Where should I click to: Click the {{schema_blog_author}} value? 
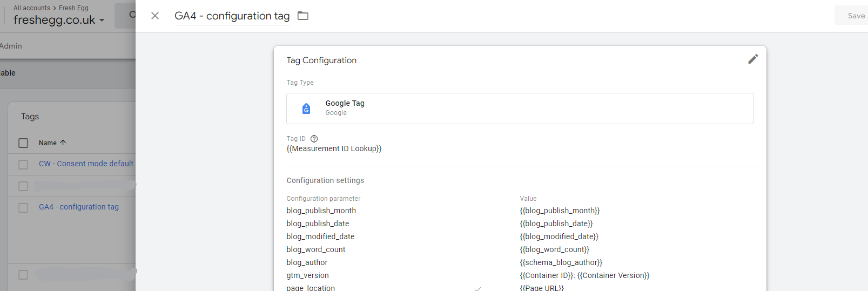tap(561, 262)
